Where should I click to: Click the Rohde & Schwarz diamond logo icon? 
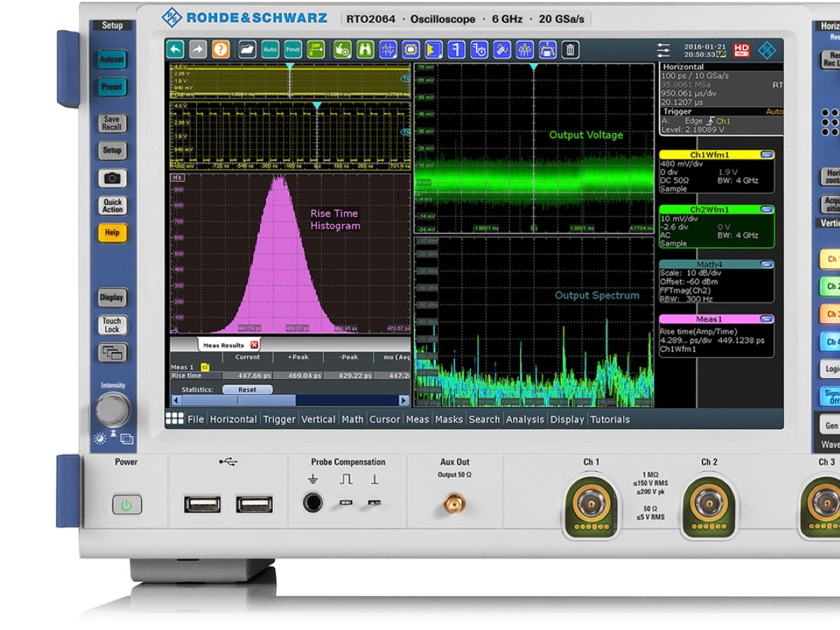(767, 50)
